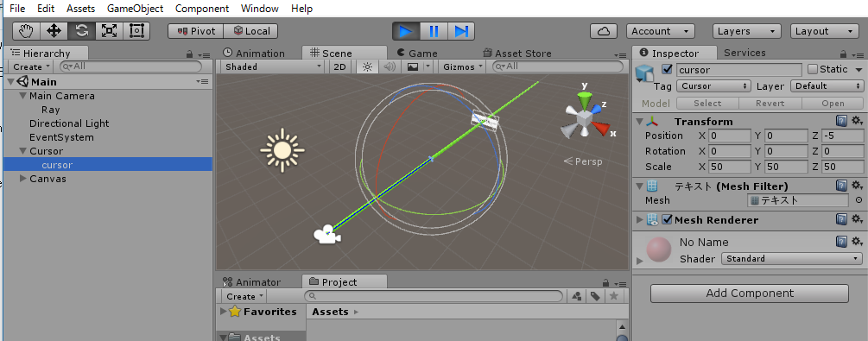This screenshot has width=868, height=341.
Task: Open the Help menu
Action: 301,9
